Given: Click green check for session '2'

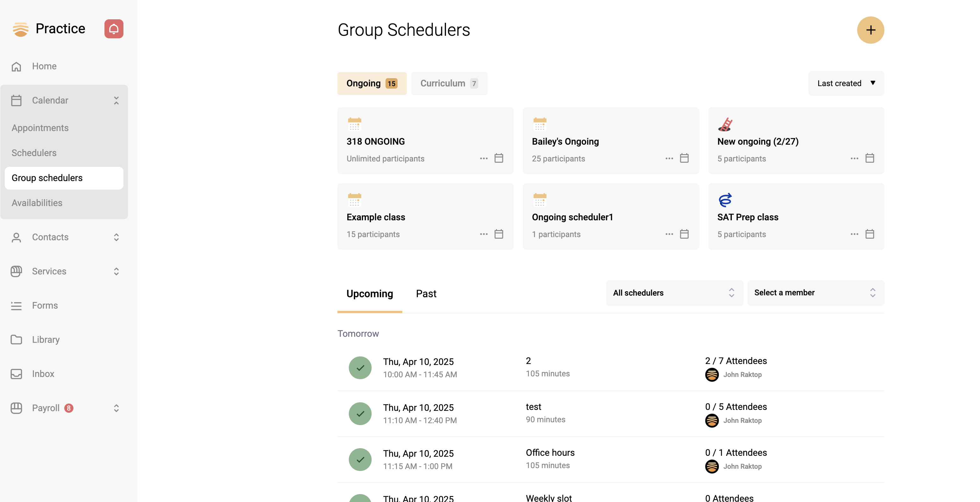Looking at the screenshot, I should coord(360,368).
